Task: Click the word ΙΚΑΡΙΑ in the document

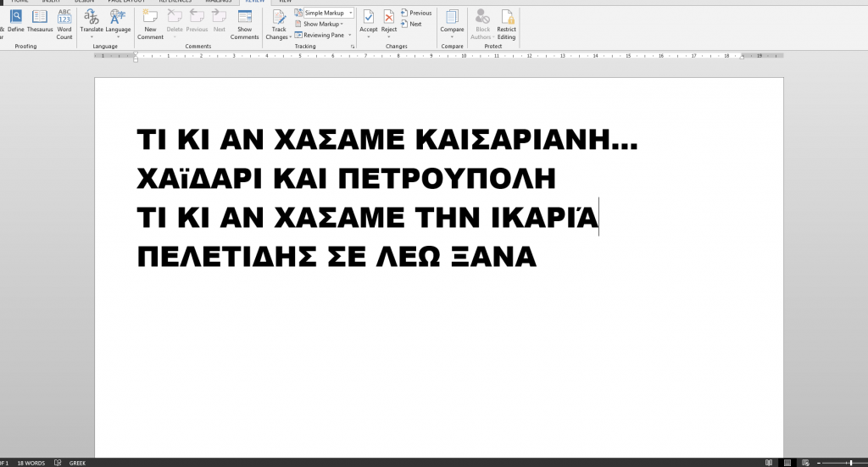Action: tap(545, 216)
